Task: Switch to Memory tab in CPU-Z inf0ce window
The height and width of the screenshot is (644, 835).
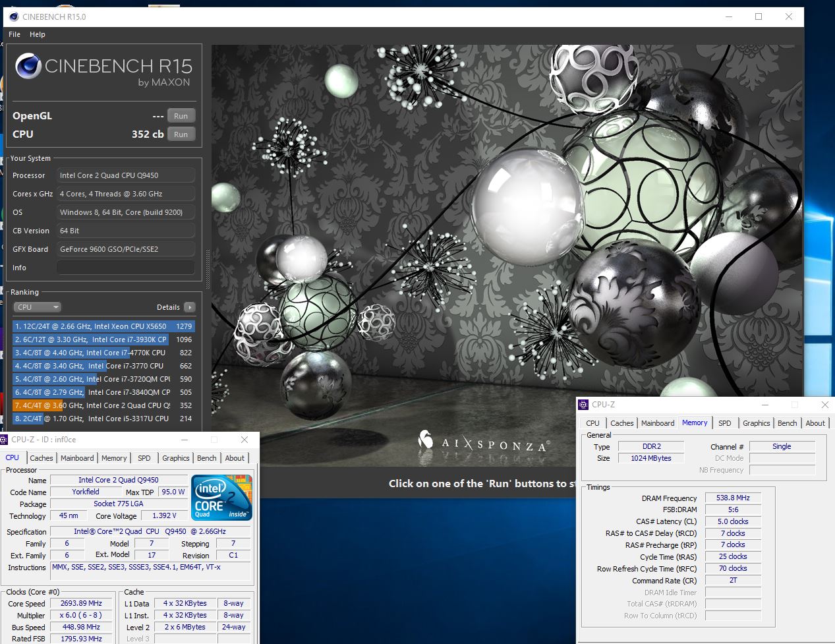Action: click(x=114, y=458)
